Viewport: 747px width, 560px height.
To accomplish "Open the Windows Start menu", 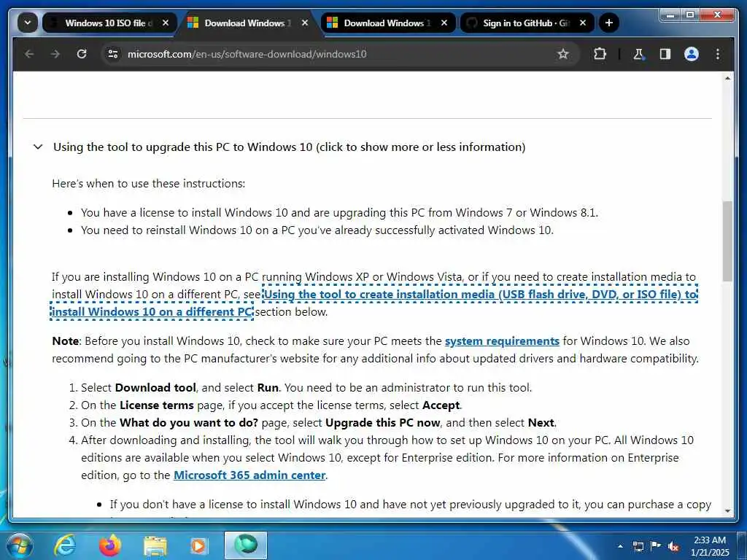I will 20,545.
